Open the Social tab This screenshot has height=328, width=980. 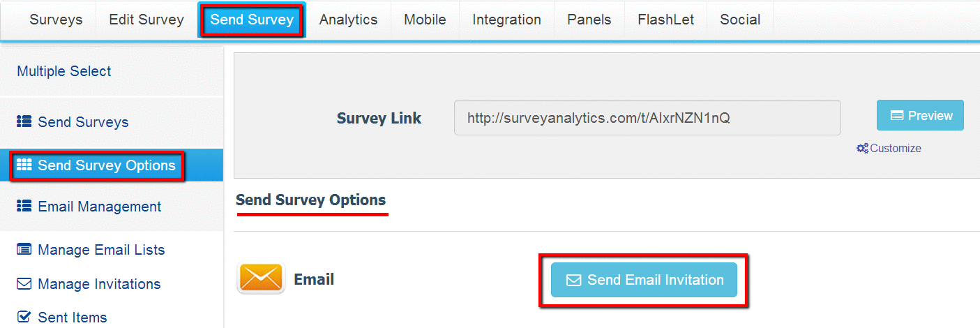pos(740,20)
